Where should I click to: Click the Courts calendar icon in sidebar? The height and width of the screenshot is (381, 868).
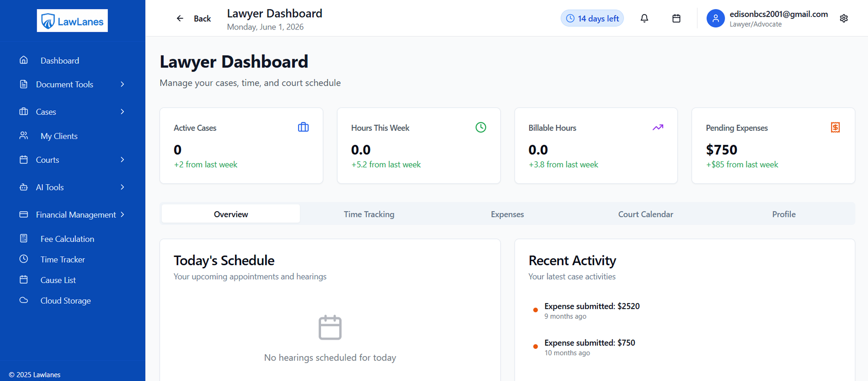click(x=24, y=160)
